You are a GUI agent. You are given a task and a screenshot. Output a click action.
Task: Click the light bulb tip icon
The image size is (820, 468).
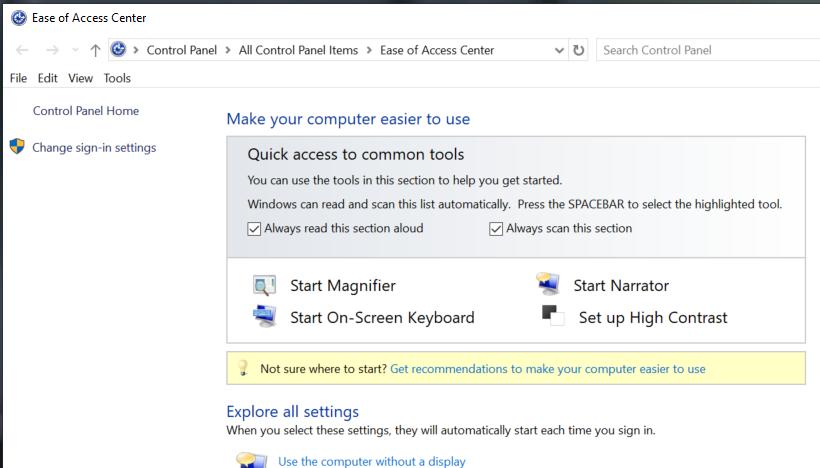[243, 368]
